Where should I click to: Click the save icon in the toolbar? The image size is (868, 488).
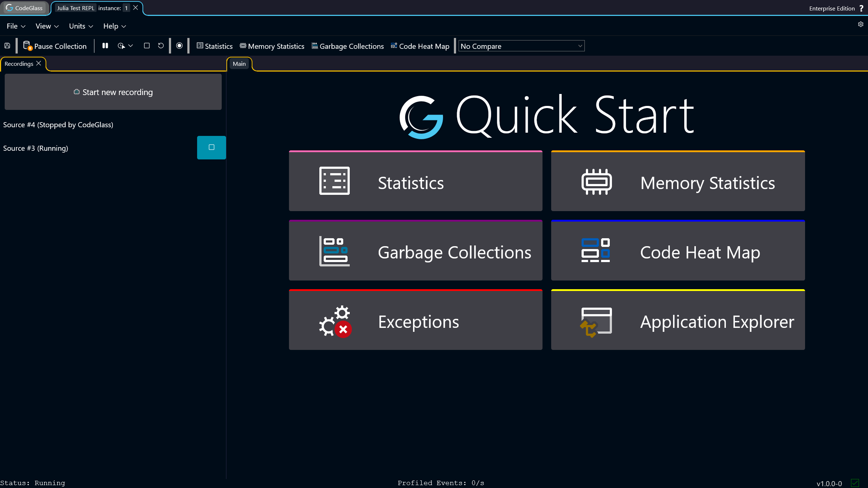7,46
